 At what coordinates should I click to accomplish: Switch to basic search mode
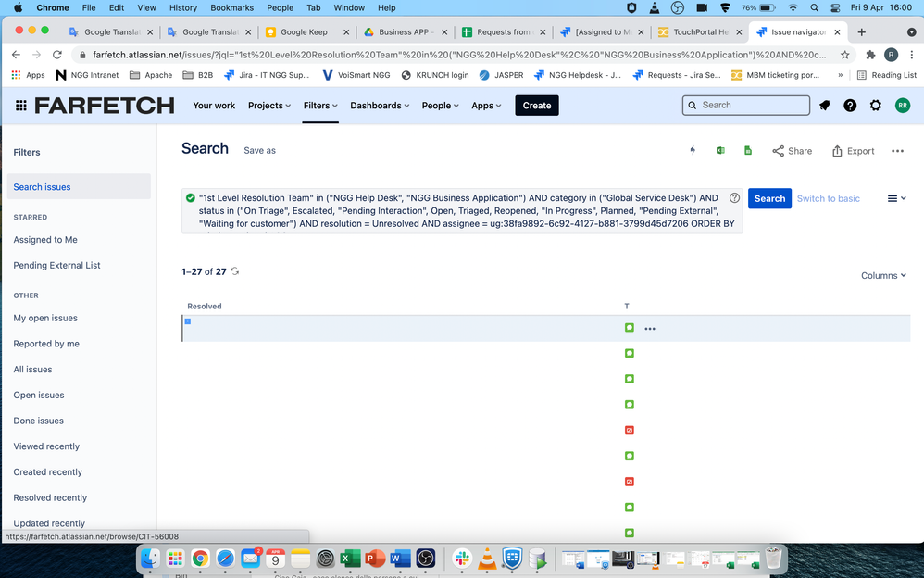(x=828, y=198)
